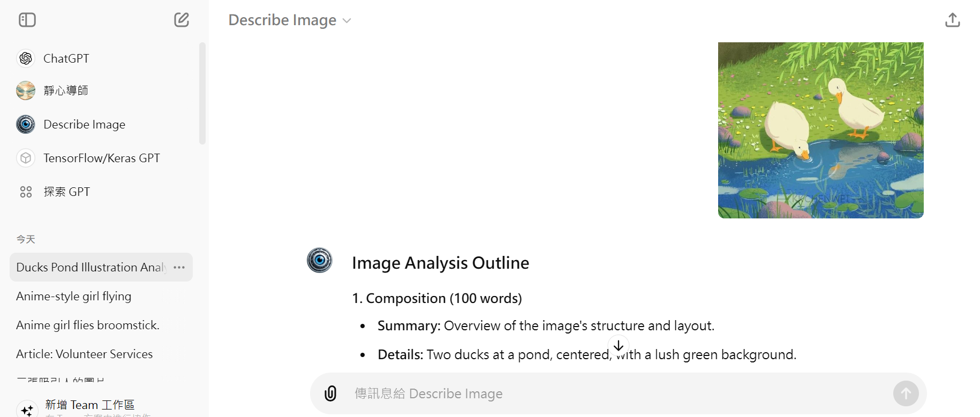Click the sidebar vertical scrollbar
The height and width of the screenshot is (417, 980).
(x=202, y=94)
